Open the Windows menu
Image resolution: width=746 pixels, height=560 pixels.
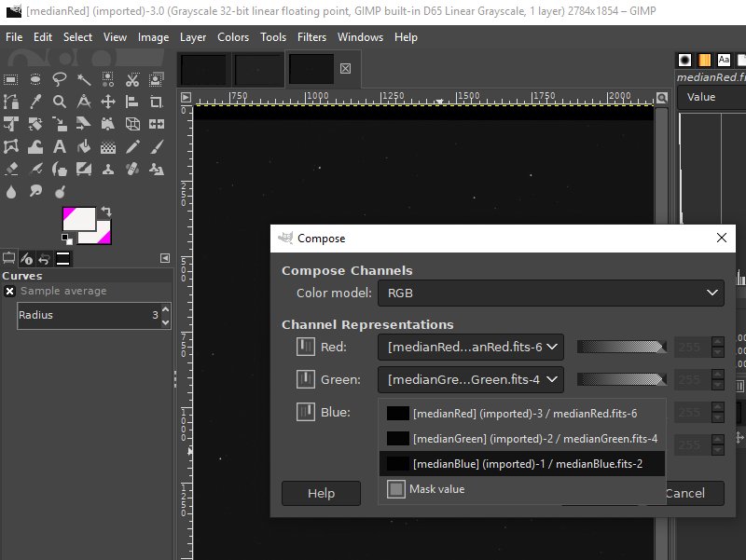point(360,37)
